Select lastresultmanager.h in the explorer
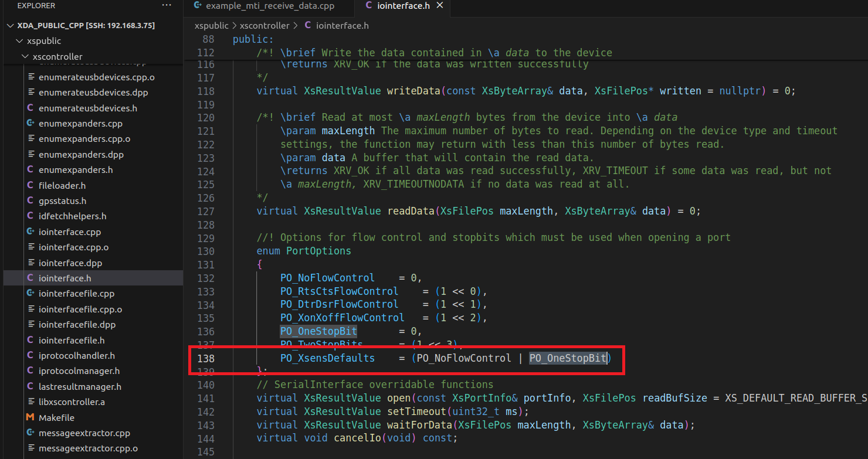The image size is (868, 459). [80, 386]
